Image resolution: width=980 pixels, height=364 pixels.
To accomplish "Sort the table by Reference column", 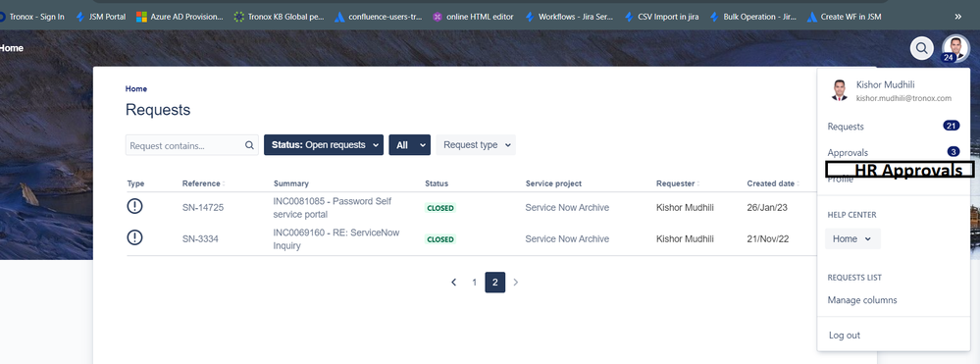I will click(x=203, y=183).
